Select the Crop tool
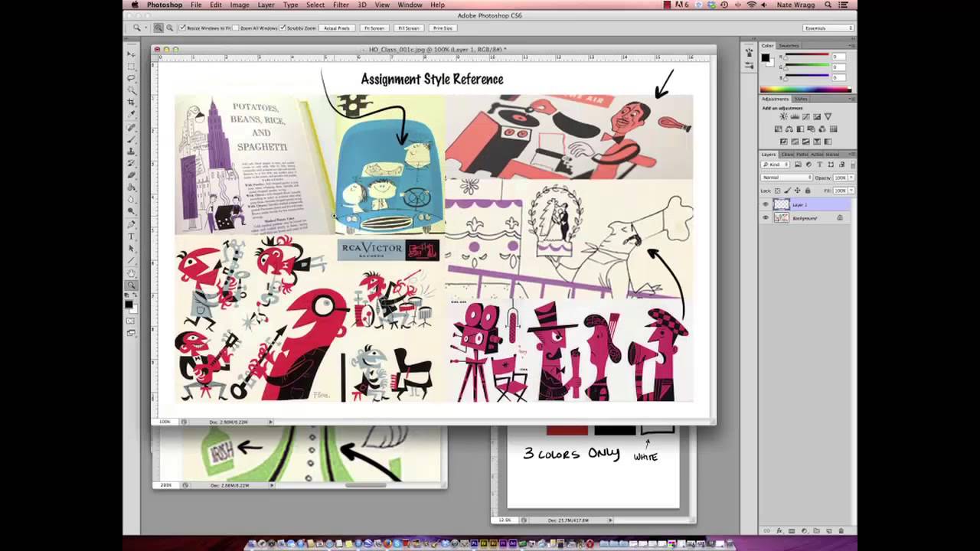The image size is (980, 551). click(131, 101)
